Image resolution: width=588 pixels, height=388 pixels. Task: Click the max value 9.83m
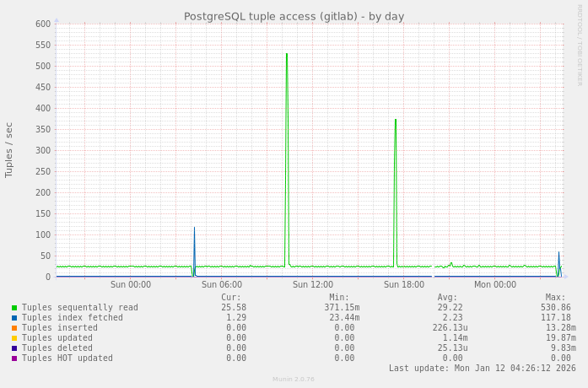[564, 348]
